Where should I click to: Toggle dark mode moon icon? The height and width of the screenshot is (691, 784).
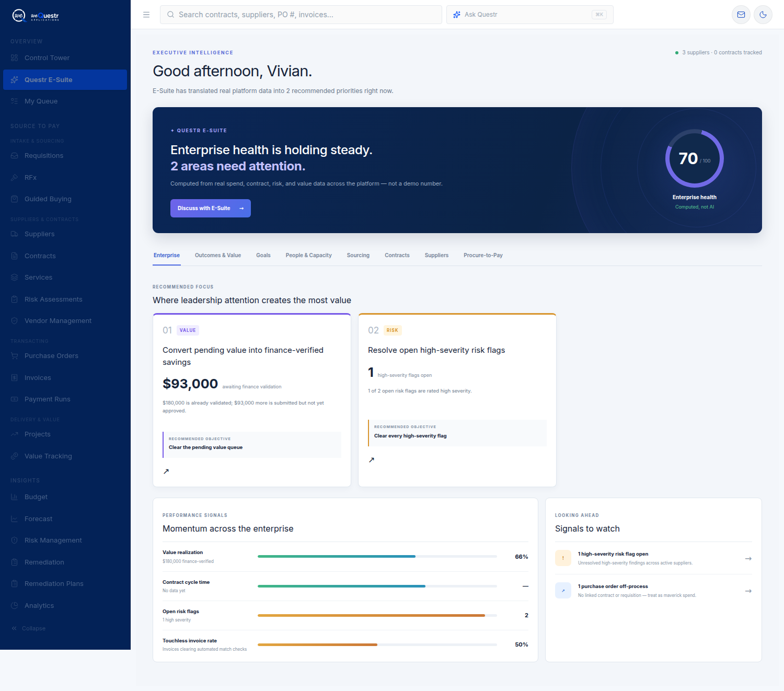click(x=763, y=15)
